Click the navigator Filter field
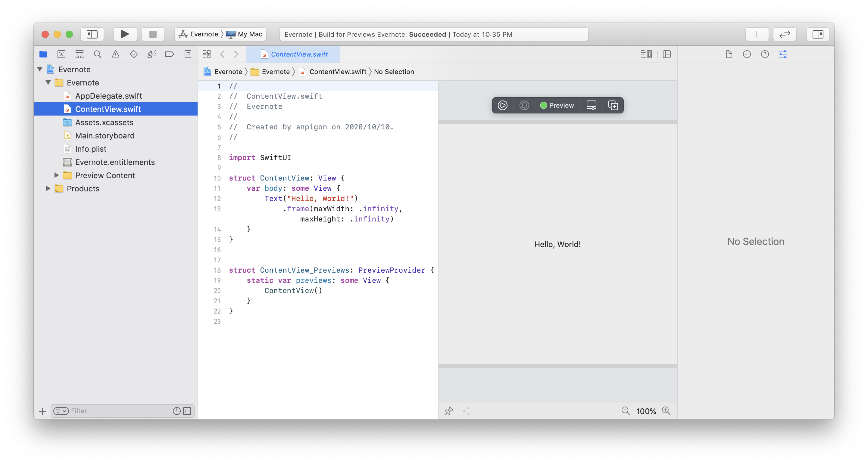Viewport: 868px width, 464px height. point(118,411)
